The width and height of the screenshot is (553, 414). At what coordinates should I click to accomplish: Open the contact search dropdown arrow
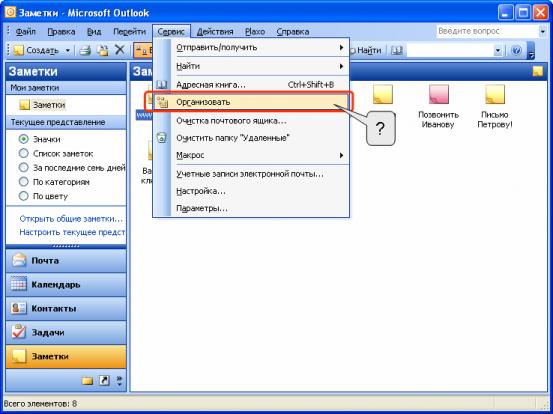[498, 51]
